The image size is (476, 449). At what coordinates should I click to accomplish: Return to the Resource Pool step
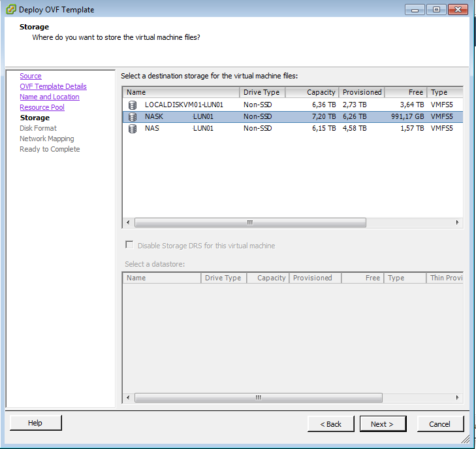click(x=42, y=107)
